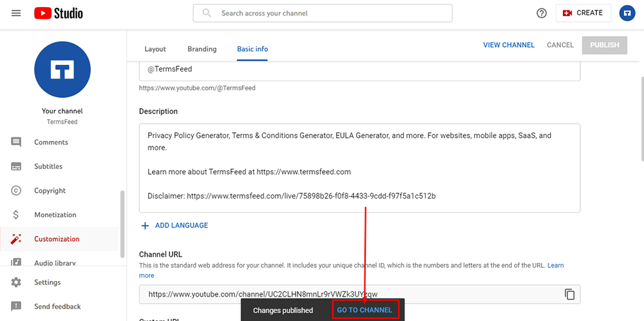Switch to the Layout tab
The height and width of the screenshot is (321, 644).
click(x=155, y=49)
